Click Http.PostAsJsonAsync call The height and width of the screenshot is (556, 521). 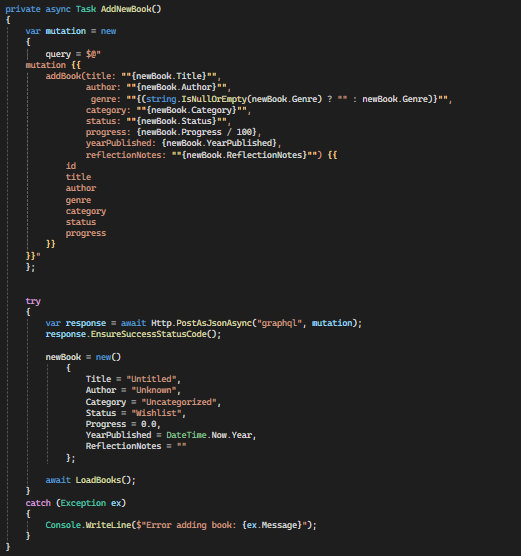tap(201, 323)
